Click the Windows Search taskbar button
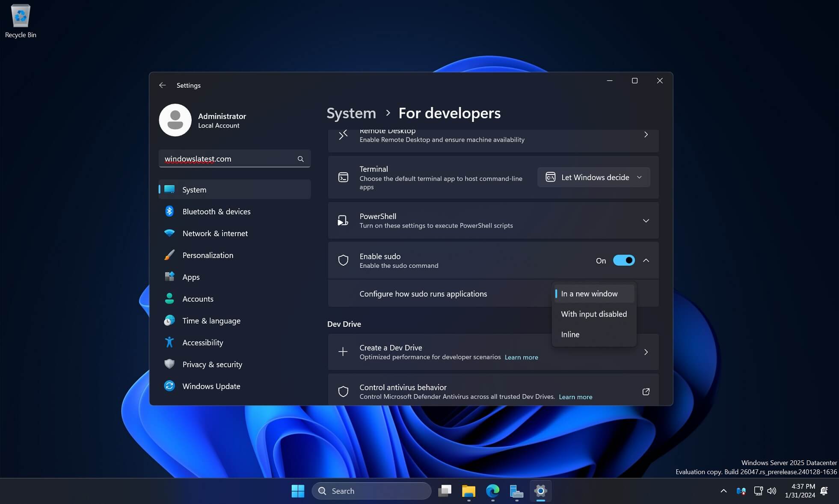This screenshot has height=504, width=839. coord(371,491)
